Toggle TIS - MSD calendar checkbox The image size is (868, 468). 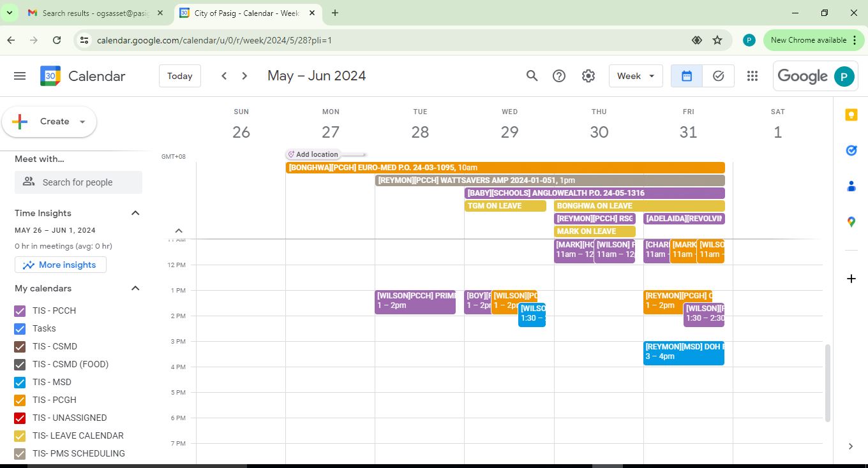click(x=20, y=383)
